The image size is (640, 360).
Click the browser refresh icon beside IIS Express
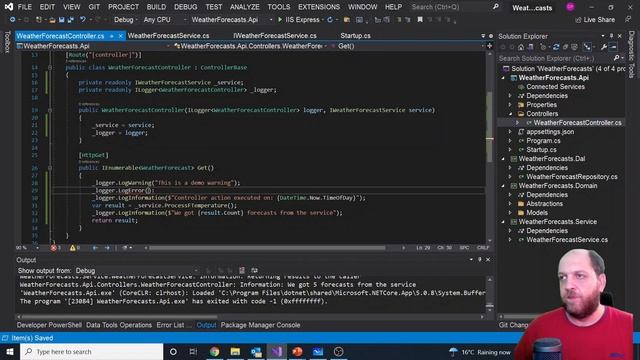tap(330, 20)
